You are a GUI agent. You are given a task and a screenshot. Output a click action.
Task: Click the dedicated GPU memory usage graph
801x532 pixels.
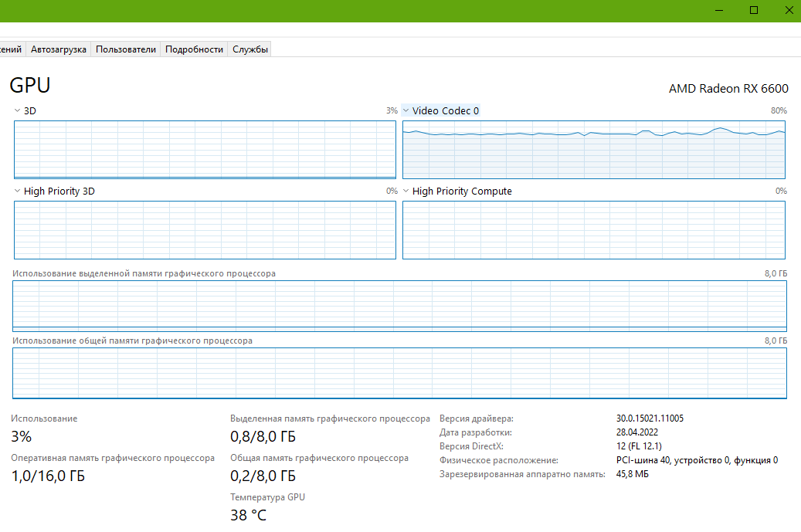(x=399, y=306)
